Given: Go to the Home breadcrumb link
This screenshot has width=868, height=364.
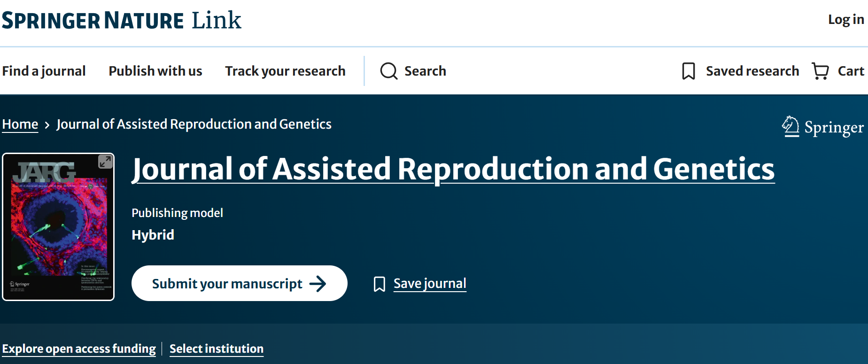Looking at the screenshot, I should (20, 124).
